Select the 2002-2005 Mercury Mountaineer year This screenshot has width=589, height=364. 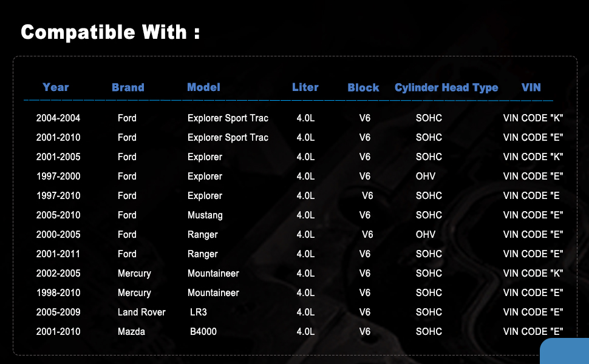pos(58,274)
